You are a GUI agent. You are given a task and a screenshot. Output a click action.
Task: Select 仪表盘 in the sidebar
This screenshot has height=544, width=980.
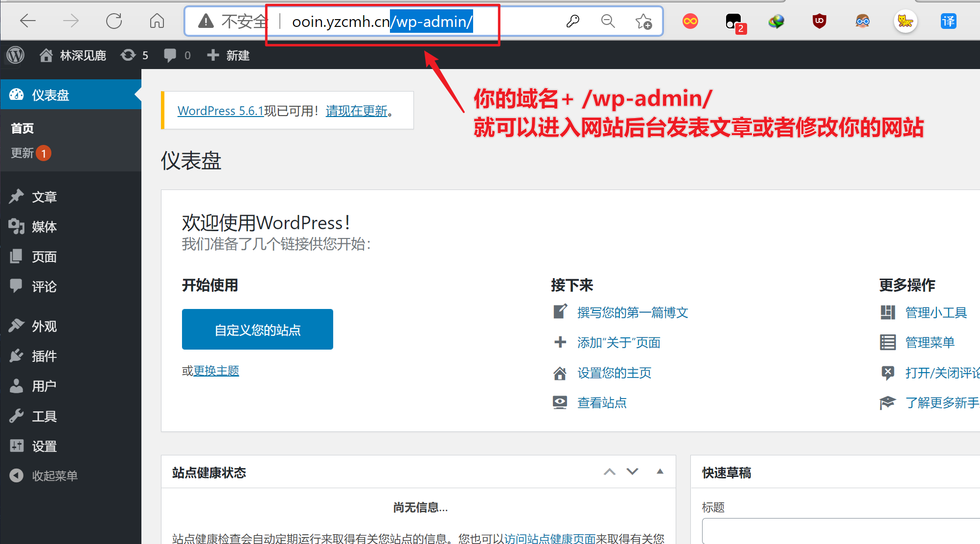coord(71,95)
